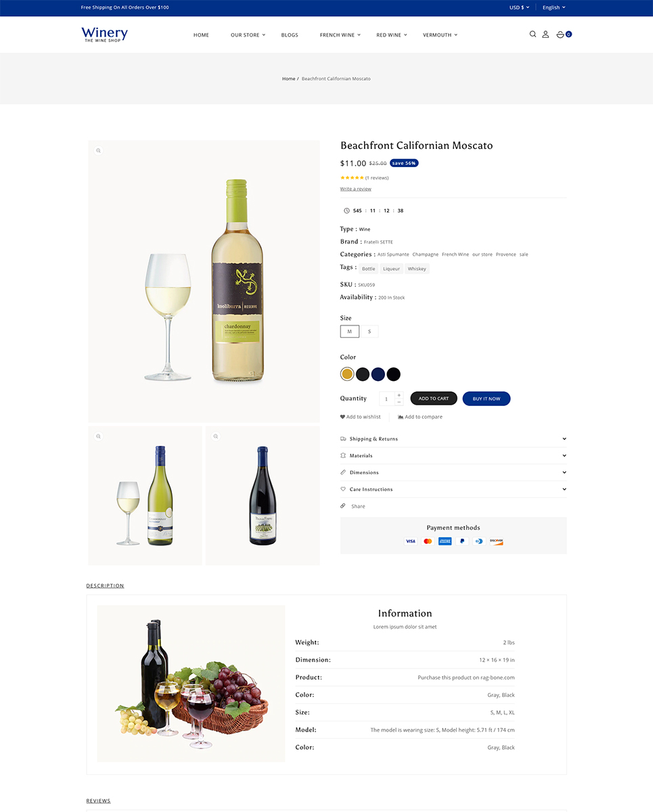Open the search icon in header

(x=533, y=34)
